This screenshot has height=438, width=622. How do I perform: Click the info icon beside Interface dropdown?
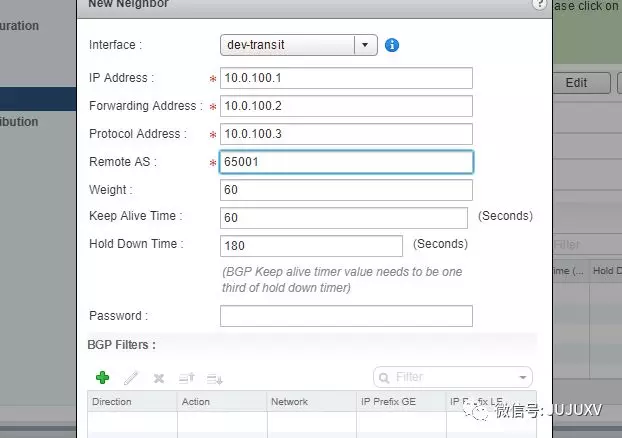coord(392,45)
